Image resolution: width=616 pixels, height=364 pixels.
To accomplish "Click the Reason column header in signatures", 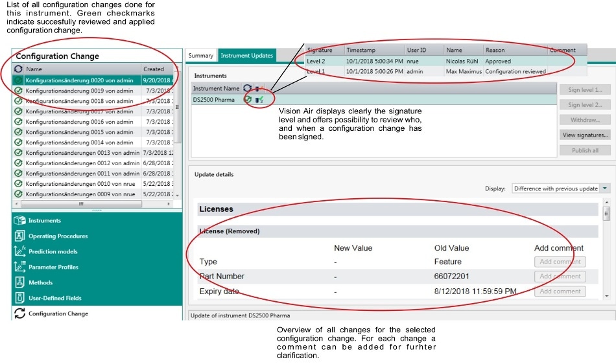I will tap(515, 51).
